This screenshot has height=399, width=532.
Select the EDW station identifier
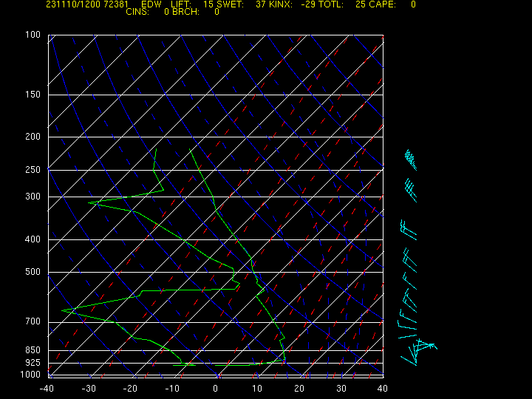151,4
